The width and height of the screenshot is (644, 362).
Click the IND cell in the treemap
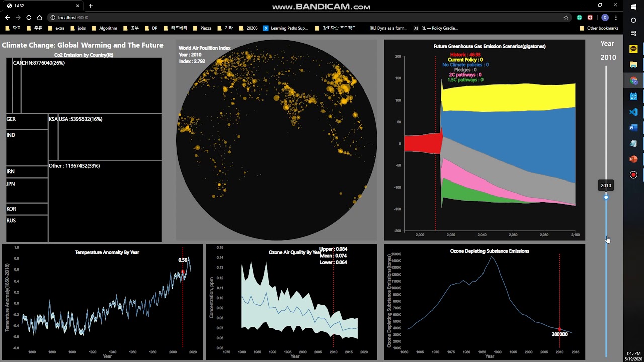click(x=27, y=147)
